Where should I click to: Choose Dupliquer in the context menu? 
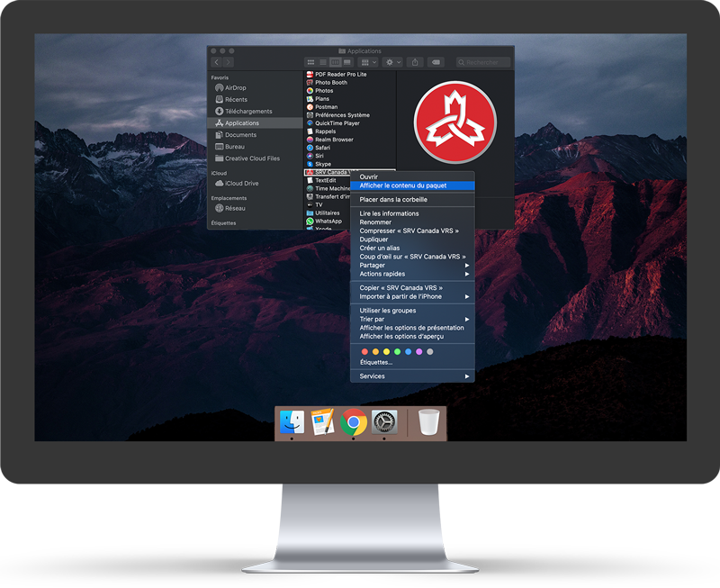pyautogui.click(x=412, y=240)
